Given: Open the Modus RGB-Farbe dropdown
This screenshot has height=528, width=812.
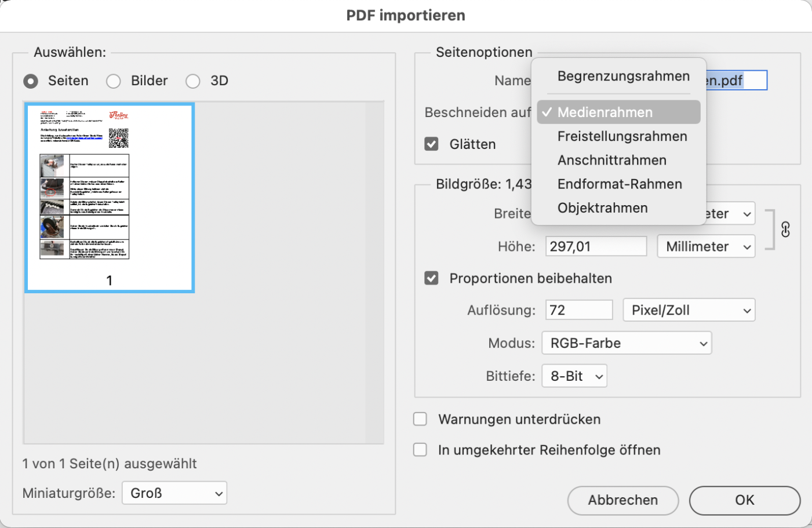Looking at the screenshot, I should [627, 343].
